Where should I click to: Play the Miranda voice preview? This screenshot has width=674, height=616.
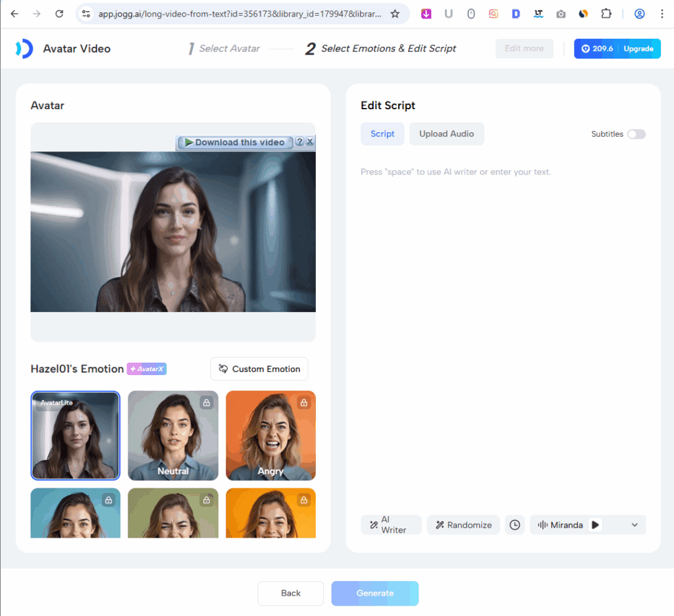(x=595, y=525)
